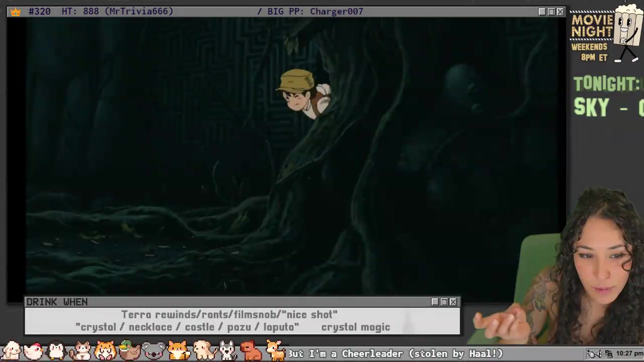Minimize the DRINK WHEN window
Image resolution: width=644 pixels, height=362 pixels.
point(435,302)
